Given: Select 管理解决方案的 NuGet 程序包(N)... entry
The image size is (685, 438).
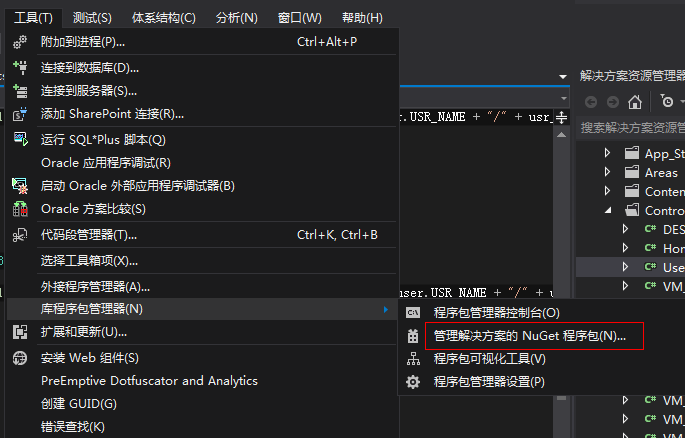Looking at the screenshot, I should pyautogui.click(x=542, y=336).
